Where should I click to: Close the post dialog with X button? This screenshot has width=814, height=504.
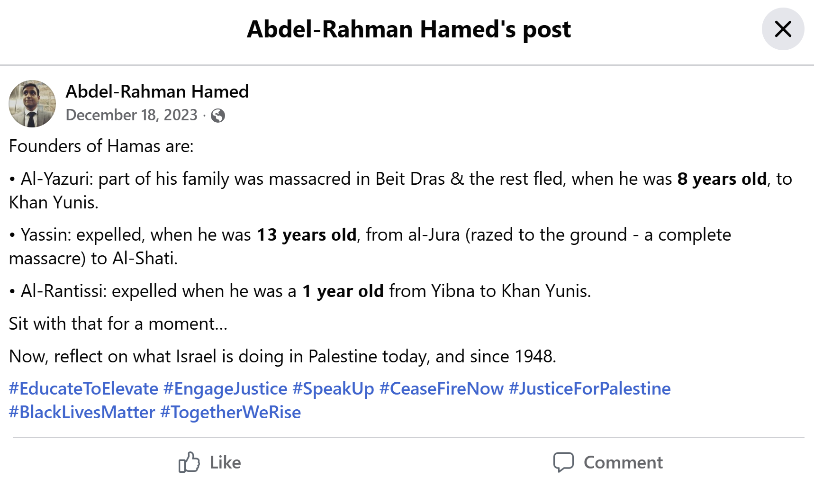[x=783, y=29]
